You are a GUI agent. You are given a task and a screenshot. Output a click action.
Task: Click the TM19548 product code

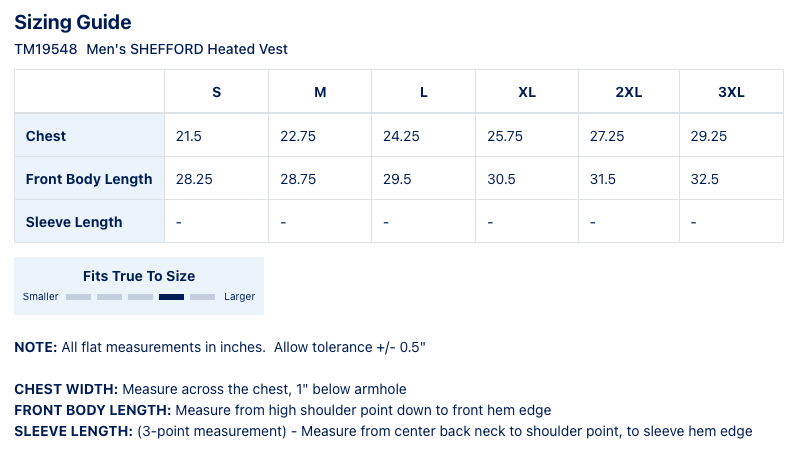click(x=45, y=49)
